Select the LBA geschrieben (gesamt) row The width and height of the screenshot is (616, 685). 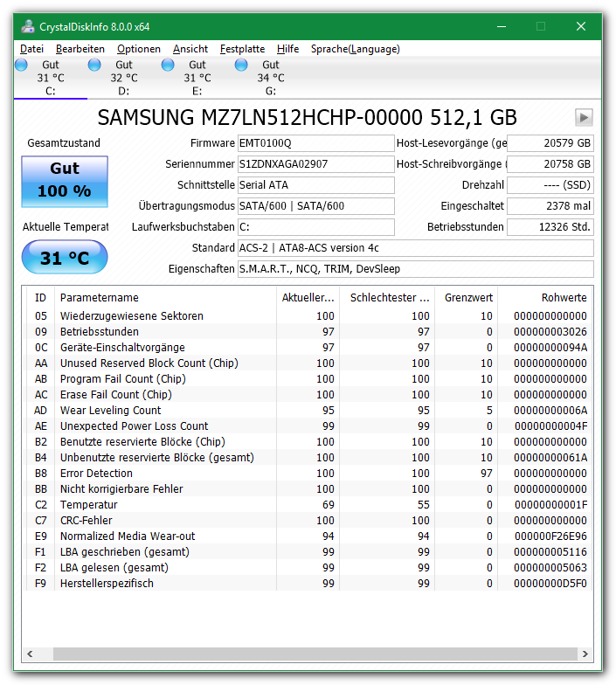click(309, 552)
